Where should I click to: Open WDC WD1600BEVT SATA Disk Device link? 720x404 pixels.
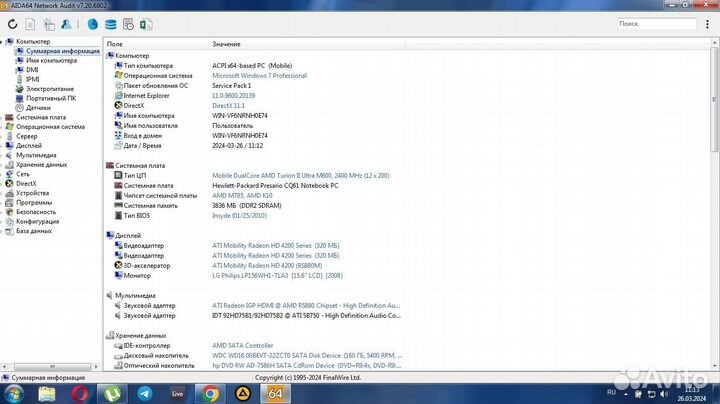pos(307,355)
